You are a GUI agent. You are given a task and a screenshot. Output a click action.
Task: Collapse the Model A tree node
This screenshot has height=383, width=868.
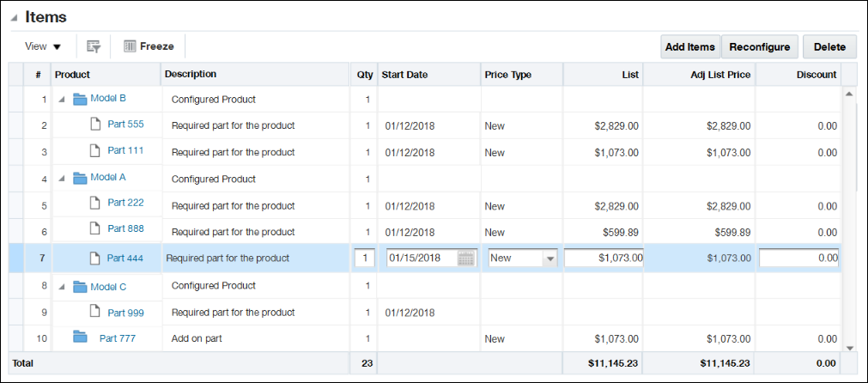click(x=61, y=179)
